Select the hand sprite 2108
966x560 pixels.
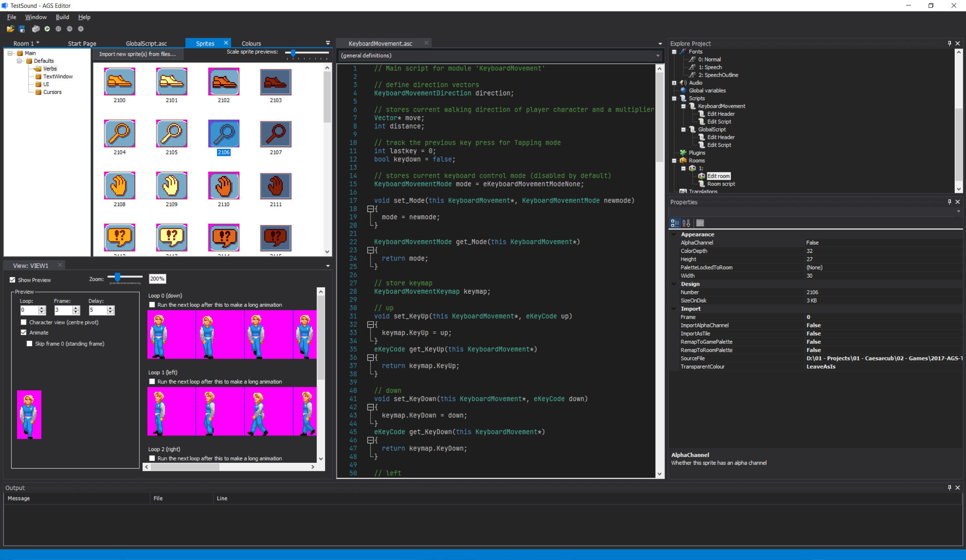119,185
